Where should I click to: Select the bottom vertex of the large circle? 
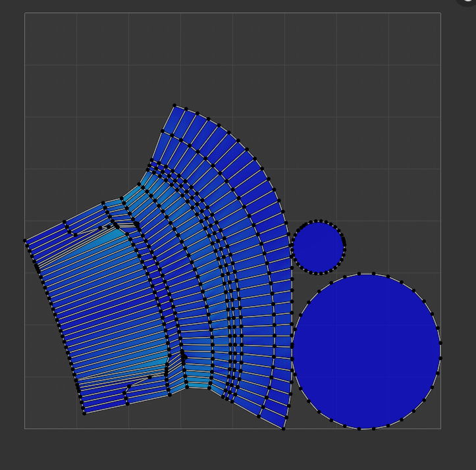pyautogui.click(x=360, y=429)
